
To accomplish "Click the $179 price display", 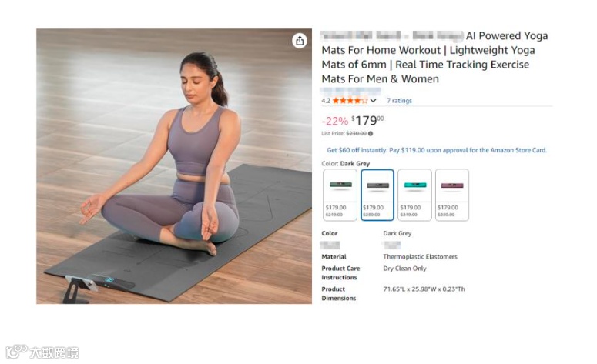I will click(x=367, y=121).
